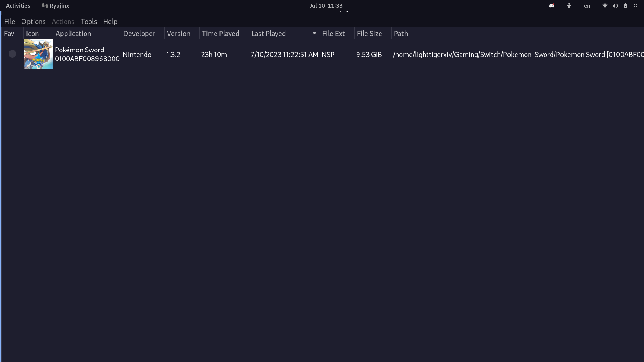Select the keyboard layout indicator 'en'
The height and width of the screenshot is (362, 644).
pyautogui.click(x=587, y=6)
